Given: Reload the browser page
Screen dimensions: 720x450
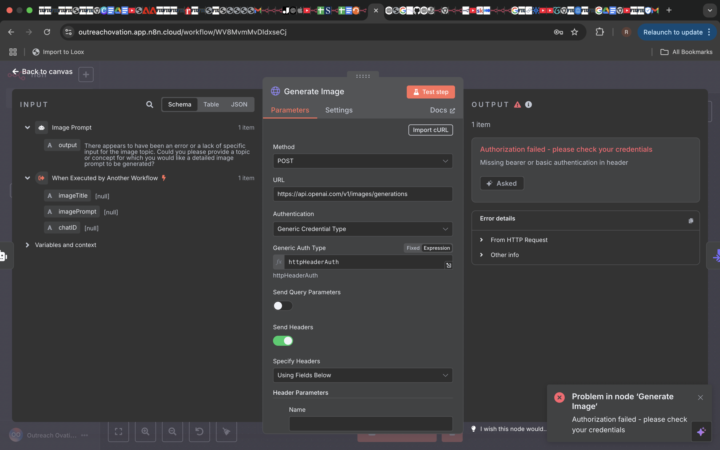Looking at the screenshot, I should click(x=47, y=32).
